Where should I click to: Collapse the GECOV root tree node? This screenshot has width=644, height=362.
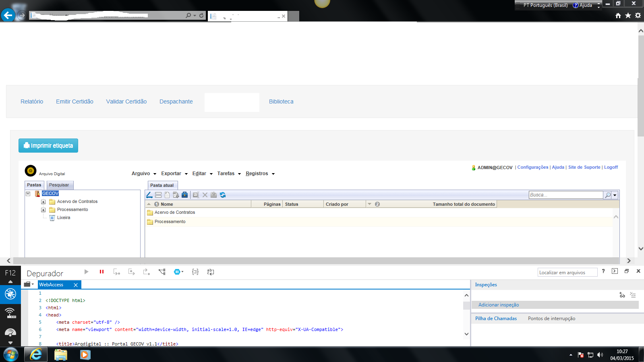click(28, 194)
